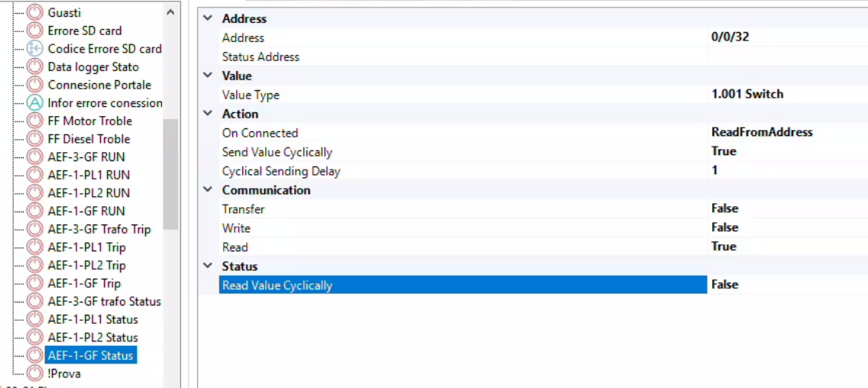Click the Data logger Stato icon

pyautogui.click(x=35, y=67)
